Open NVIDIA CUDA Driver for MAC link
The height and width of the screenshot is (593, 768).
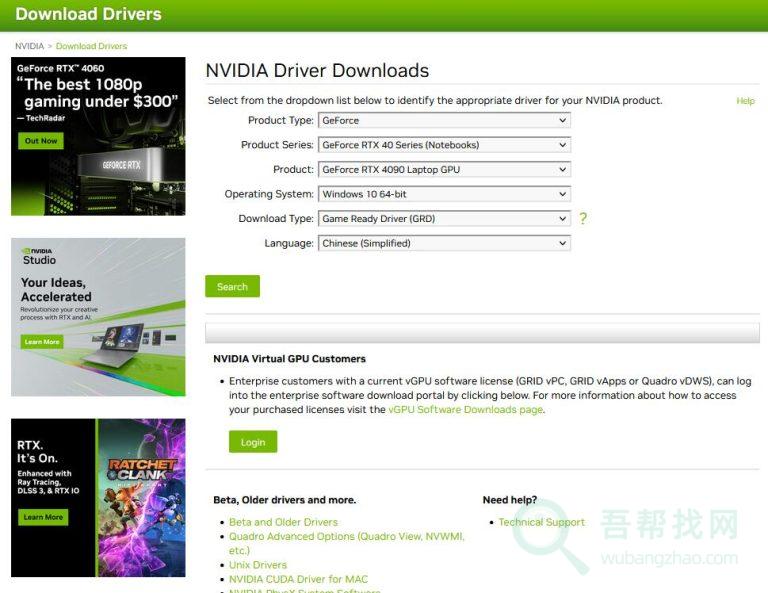[298, 579]
